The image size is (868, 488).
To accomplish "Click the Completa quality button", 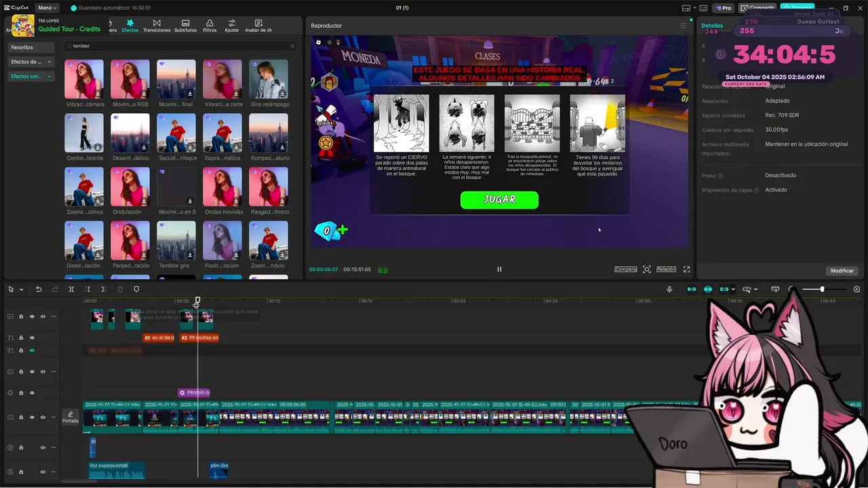I will pos(626,269).
